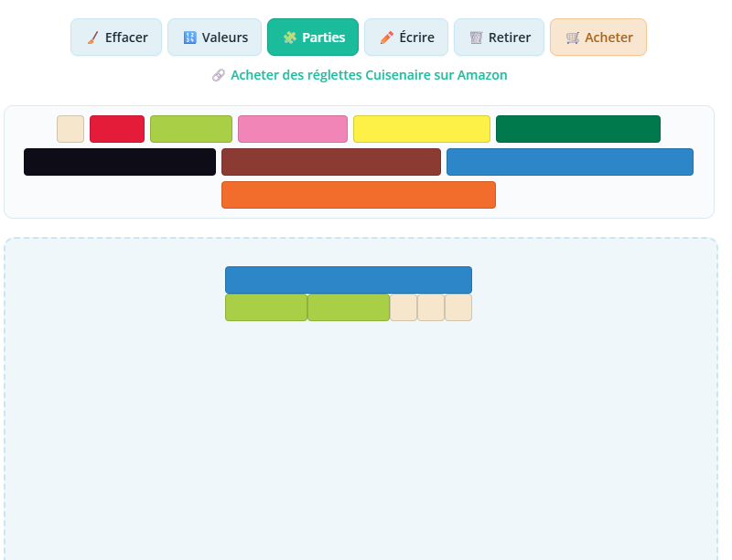Select the Retirer trash tool

(x=499, y=38)
